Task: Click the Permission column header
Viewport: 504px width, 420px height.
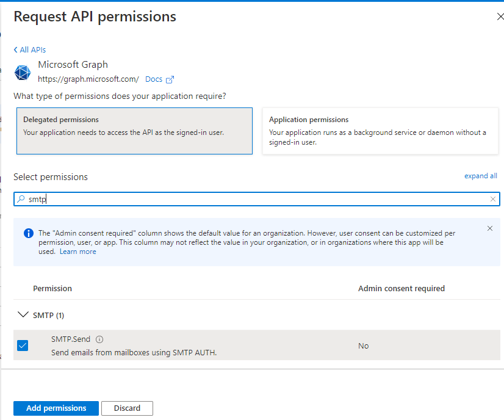Action: (52, 289)
